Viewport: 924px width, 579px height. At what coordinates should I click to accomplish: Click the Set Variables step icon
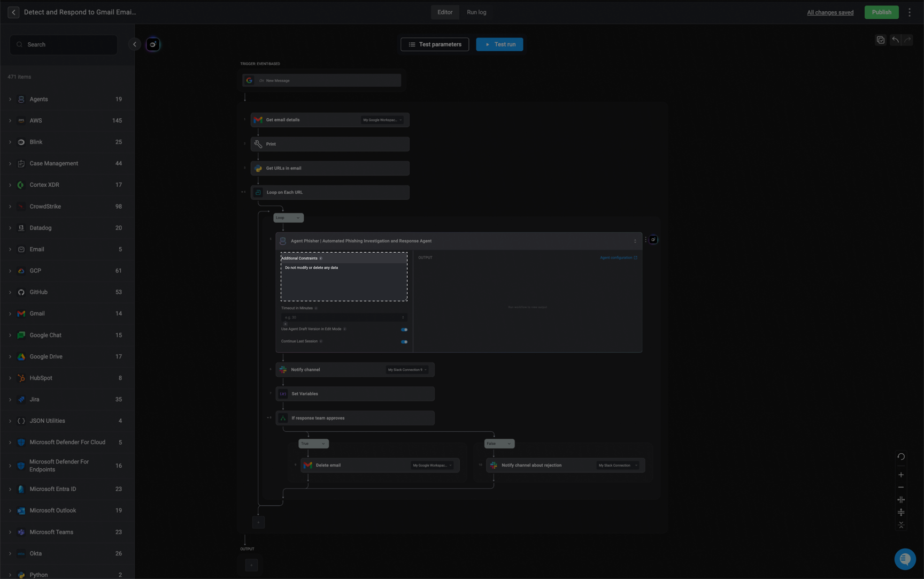pyautogui.click(x=283, y=394)
